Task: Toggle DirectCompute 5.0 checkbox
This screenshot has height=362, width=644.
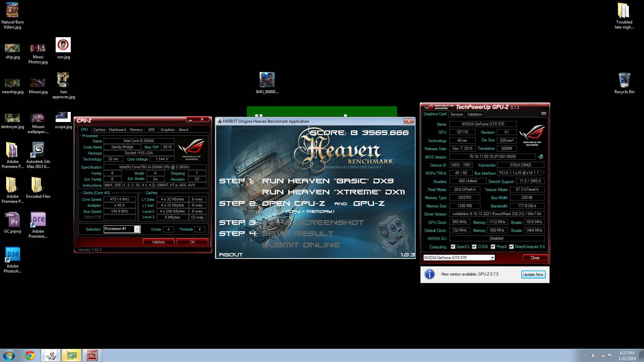Action: point(511,247)
